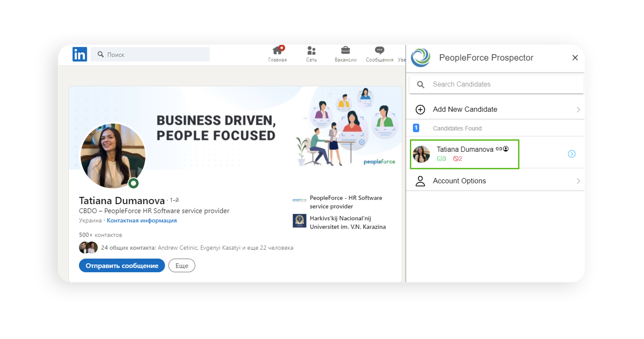Click the Search Candidates magnifier icon
Screen dimensions: 644x339
421,84
